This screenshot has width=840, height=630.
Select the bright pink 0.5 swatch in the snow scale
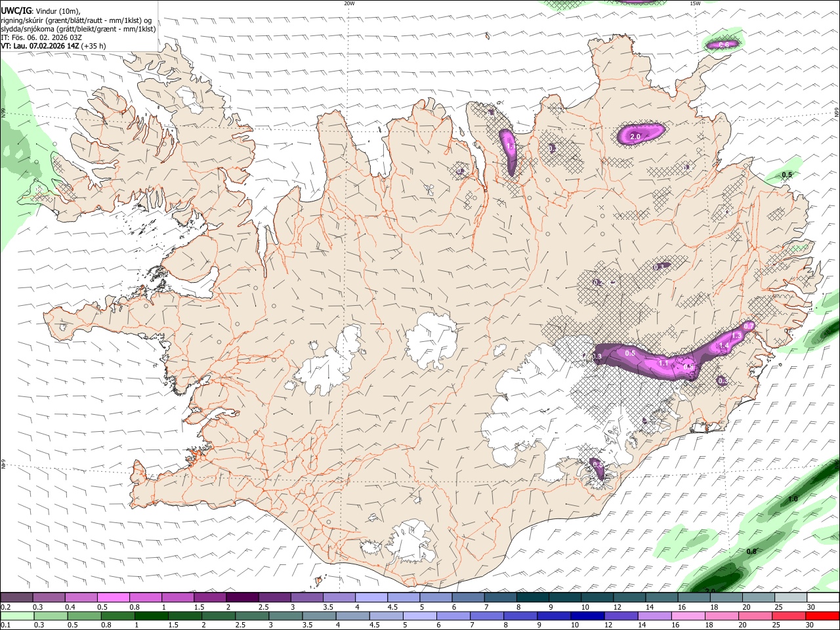tap(113, 597)
